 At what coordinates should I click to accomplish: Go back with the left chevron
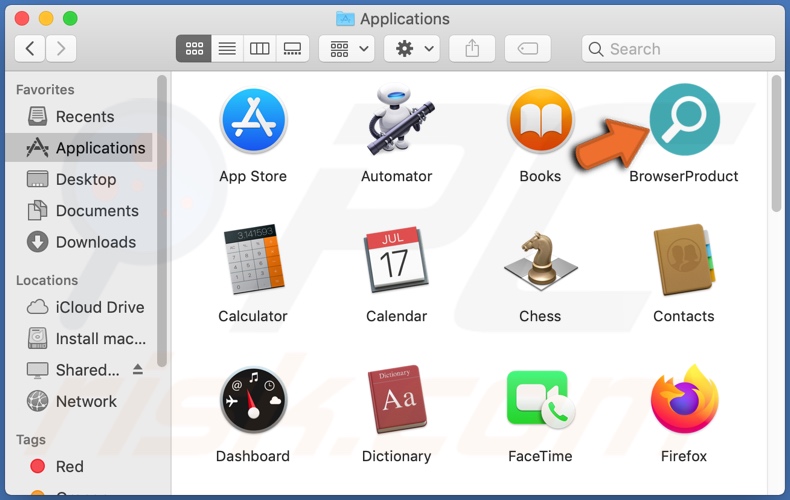tap(30, 49)
